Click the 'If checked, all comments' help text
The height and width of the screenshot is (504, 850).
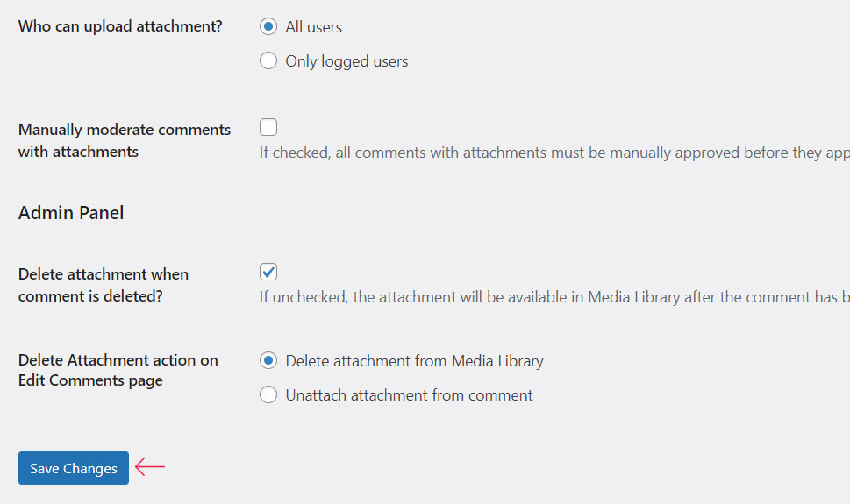click(x=351, y=153)
